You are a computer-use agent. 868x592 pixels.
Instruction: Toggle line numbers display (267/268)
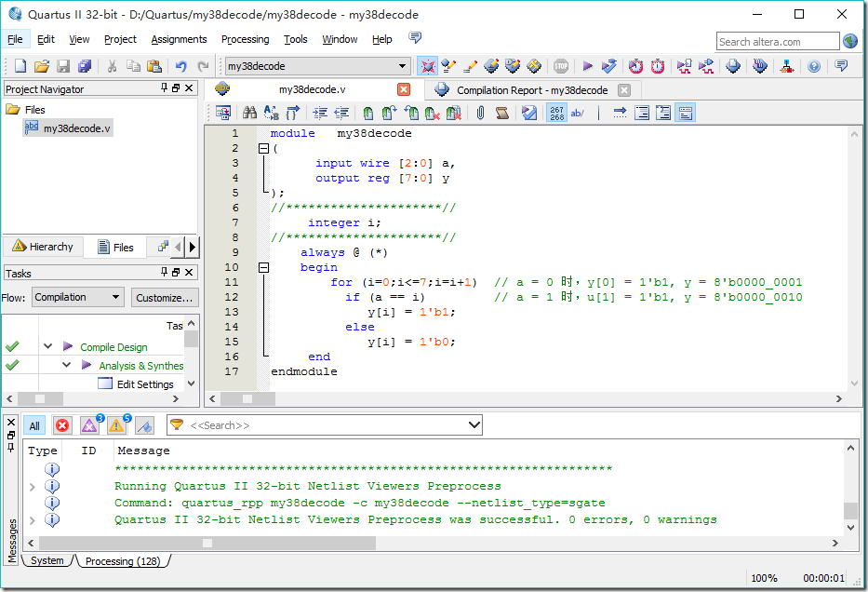pos(556,113)
